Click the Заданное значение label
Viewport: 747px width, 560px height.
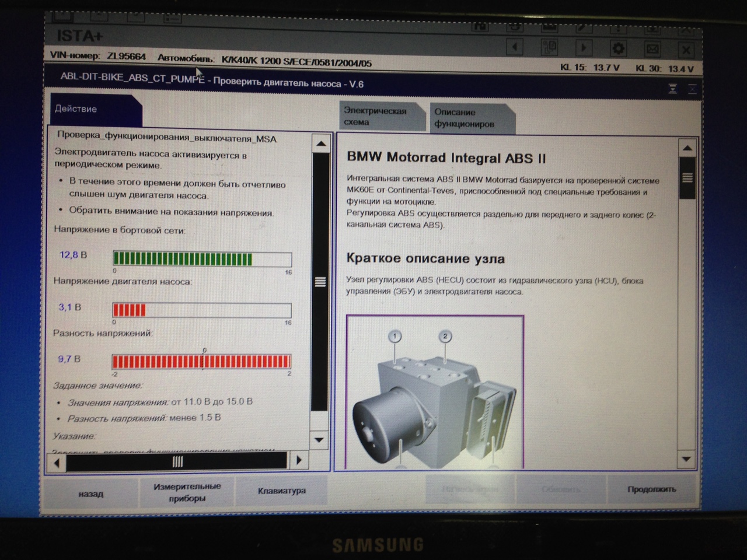97,386
